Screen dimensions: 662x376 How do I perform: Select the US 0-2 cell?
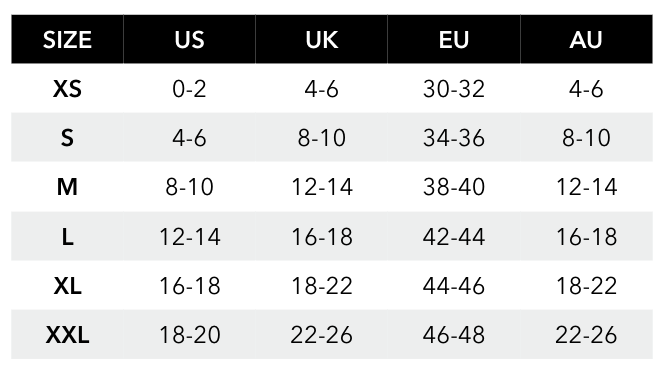coord(190,89)
